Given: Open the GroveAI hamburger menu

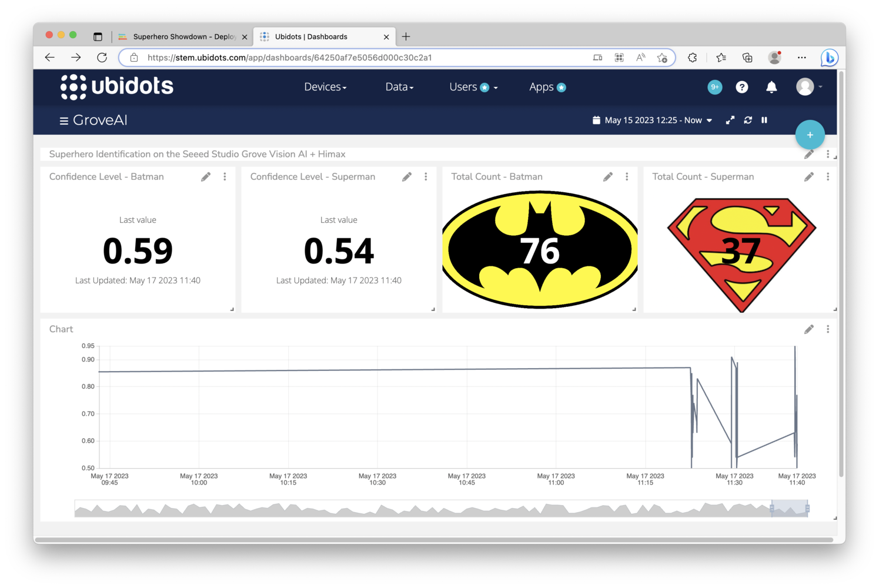Looking at the screenshot, I should click(63, 121).
